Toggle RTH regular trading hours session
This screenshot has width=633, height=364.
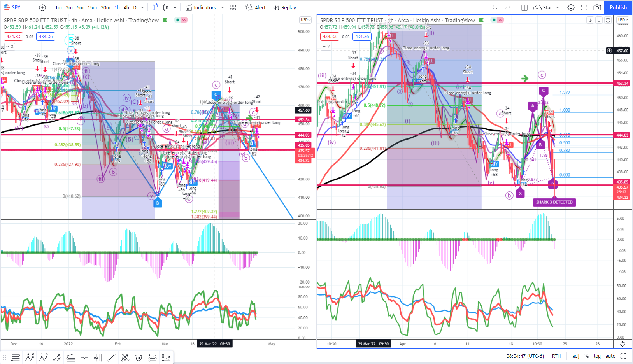point(556,356)
